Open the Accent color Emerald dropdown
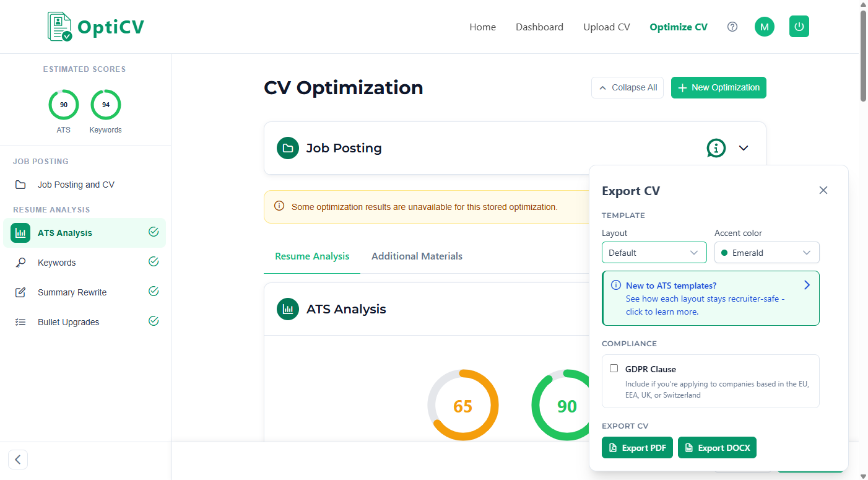Screen dimensions: 868x480 pyautogui.click(x=767, y=253)
